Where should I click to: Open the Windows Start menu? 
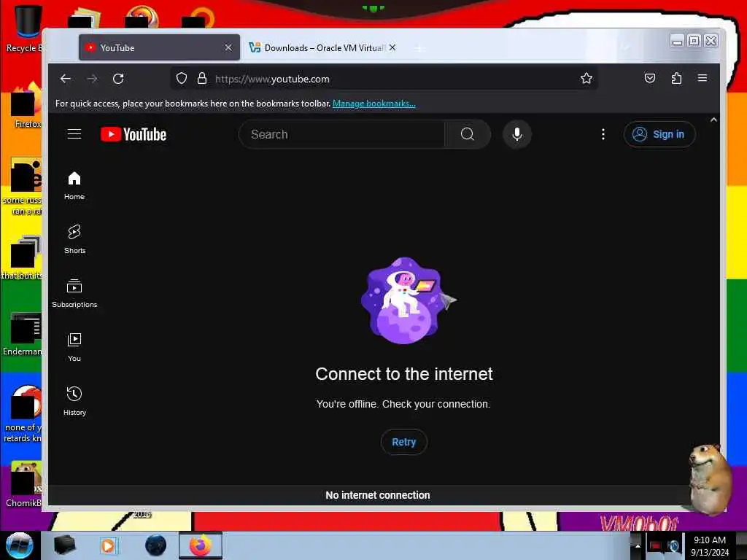20,545
